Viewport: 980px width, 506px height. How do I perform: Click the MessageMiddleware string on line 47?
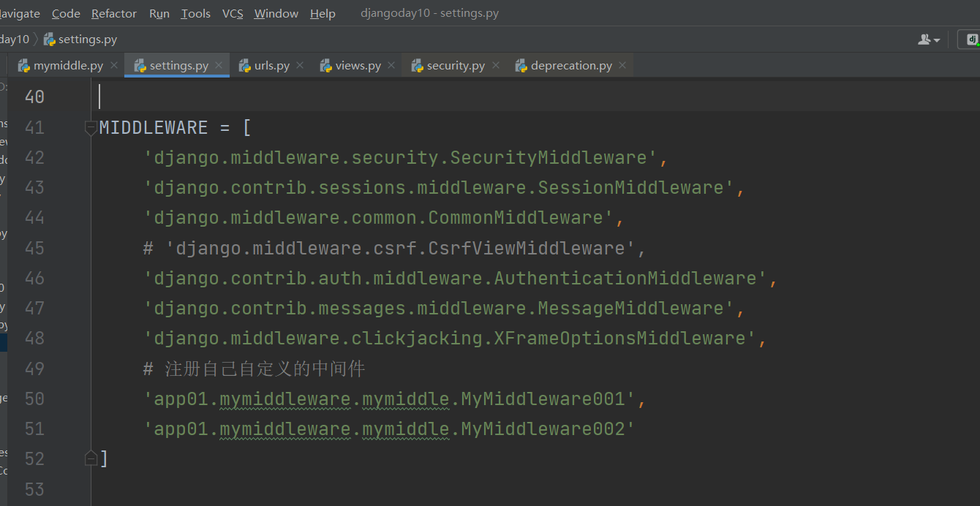[439, 308]
